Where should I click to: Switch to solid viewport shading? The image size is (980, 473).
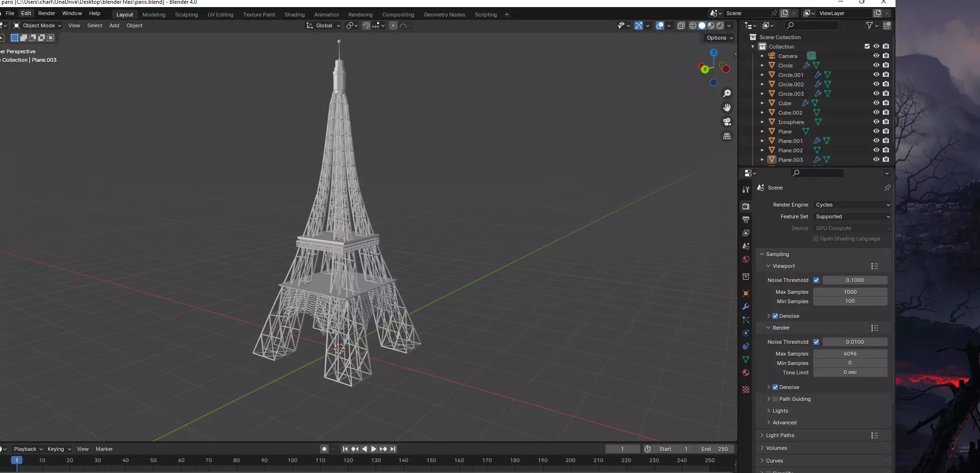pyautogui.click(x=702, y=25)
